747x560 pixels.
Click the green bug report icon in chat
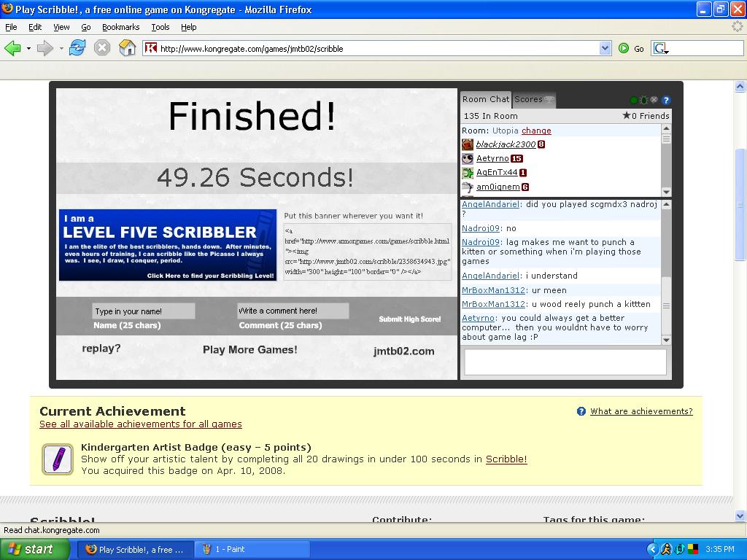click(643, 100)
